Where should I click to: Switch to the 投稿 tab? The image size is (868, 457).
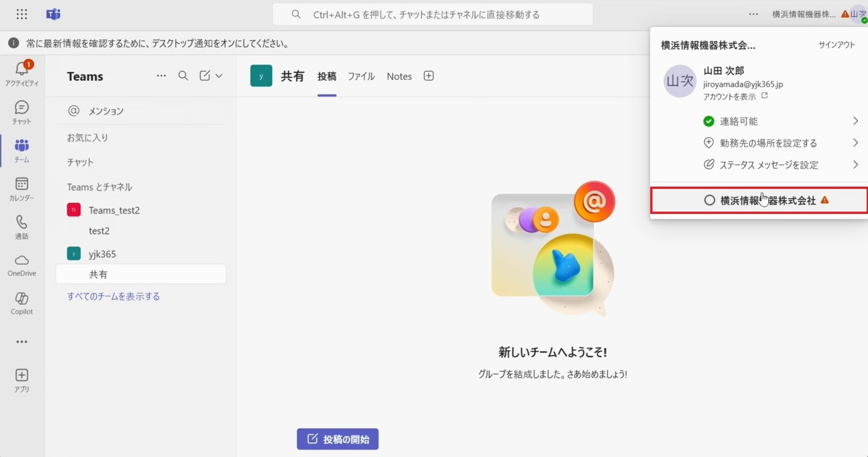(x=327, y=76)
